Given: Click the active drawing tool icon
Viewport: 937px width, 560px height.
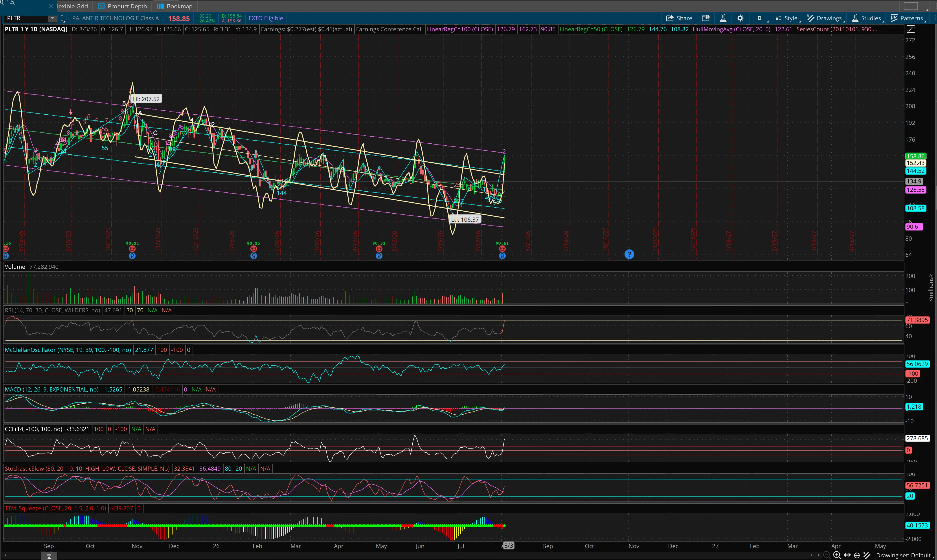Looking at the screenshot, I should 866,555.
